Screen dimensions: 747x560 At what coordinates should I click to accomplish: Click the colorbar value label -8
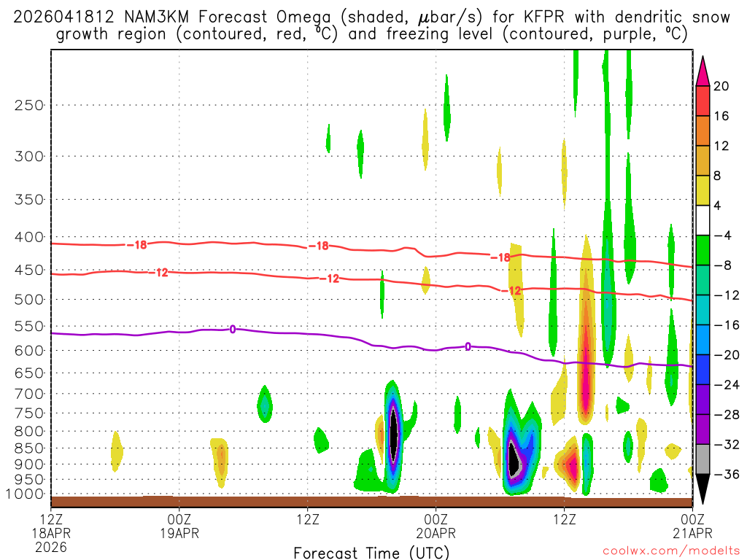pos(722,265)
